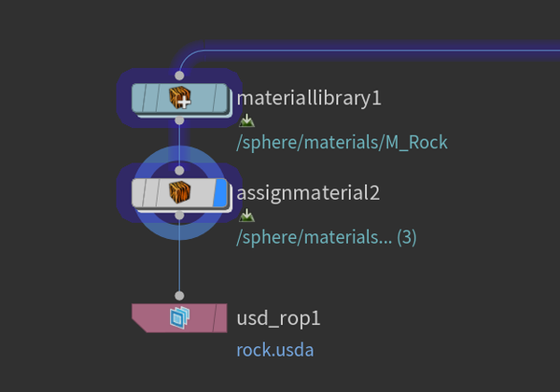Click the layer badge icon under materiallibrary1
Image resolution: width=560 pixels, height=392 pixels.
click(x=246, y=120)
